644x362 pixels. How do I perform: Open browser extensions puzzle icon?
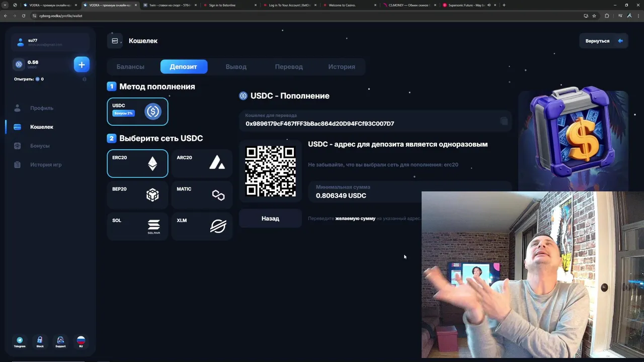[607, 16]
